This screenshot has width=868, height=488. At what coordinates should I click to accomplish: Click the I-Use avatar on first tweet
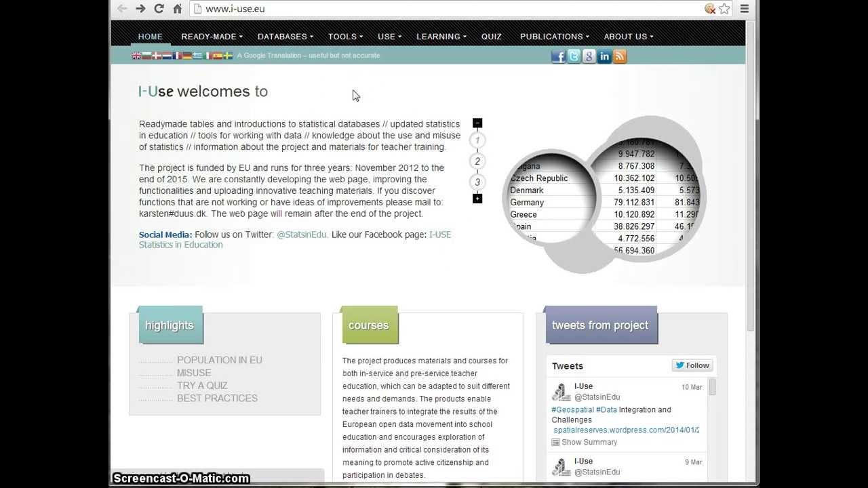(x=561, y=392)
